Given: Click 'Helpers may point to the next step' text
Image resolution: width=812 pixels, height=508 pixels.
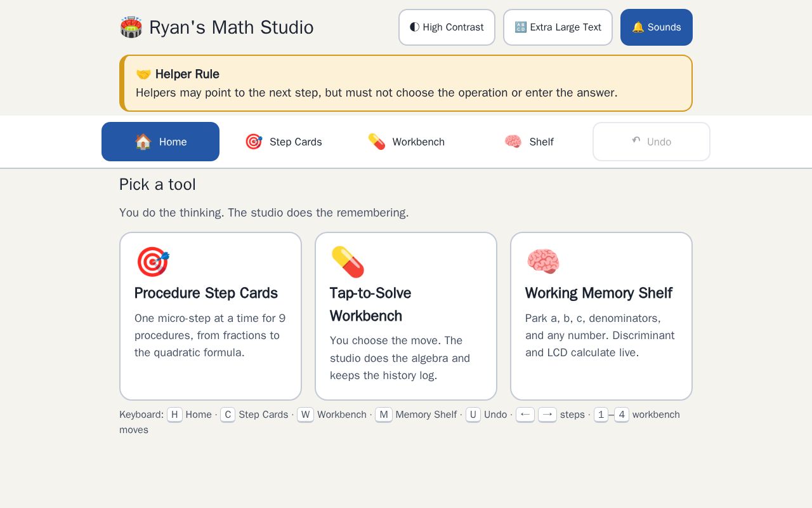Looking at the screenshot, I should coord(377,93).
